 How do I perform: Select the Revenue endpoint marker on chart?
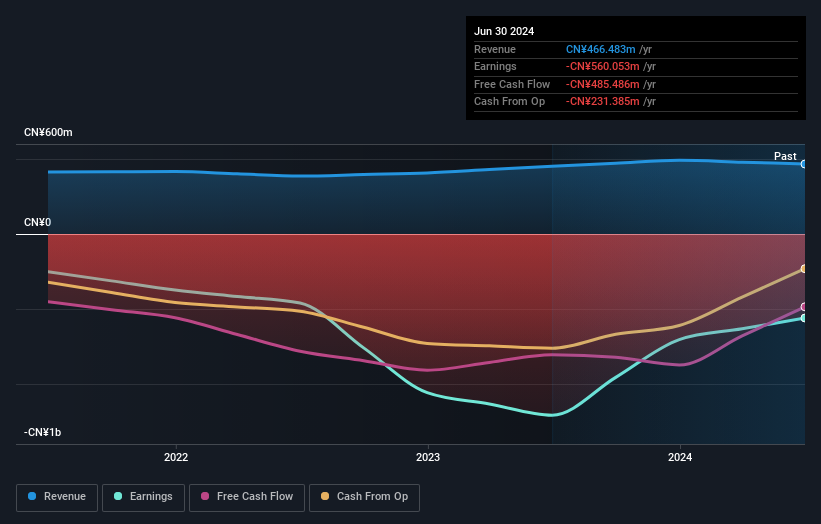[804, 164]
